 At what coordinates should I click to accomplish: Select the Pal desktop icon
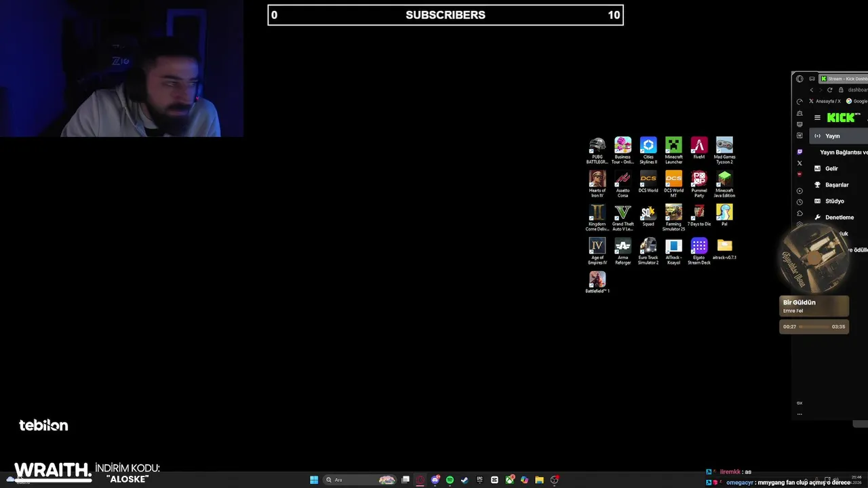(724, 215)
